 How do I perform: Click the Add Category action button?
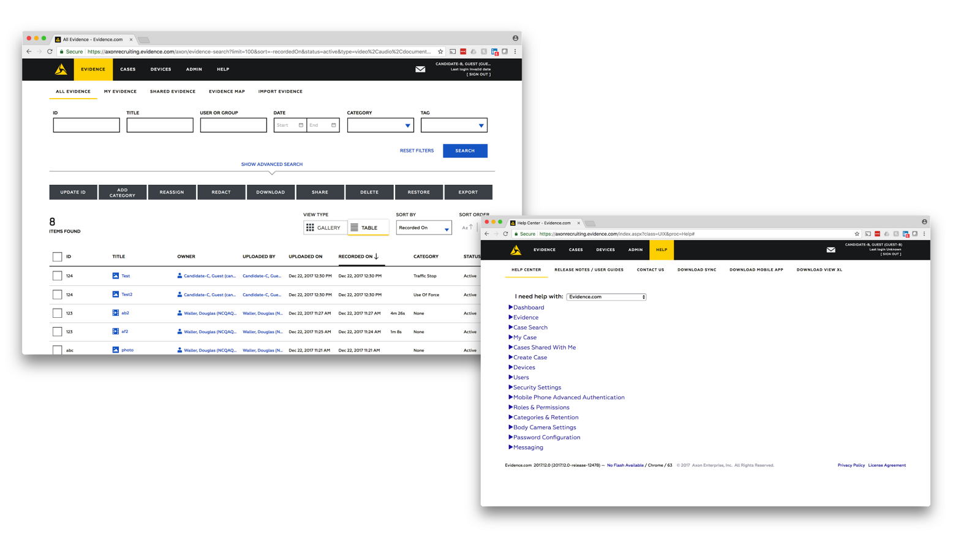point(123,192)
